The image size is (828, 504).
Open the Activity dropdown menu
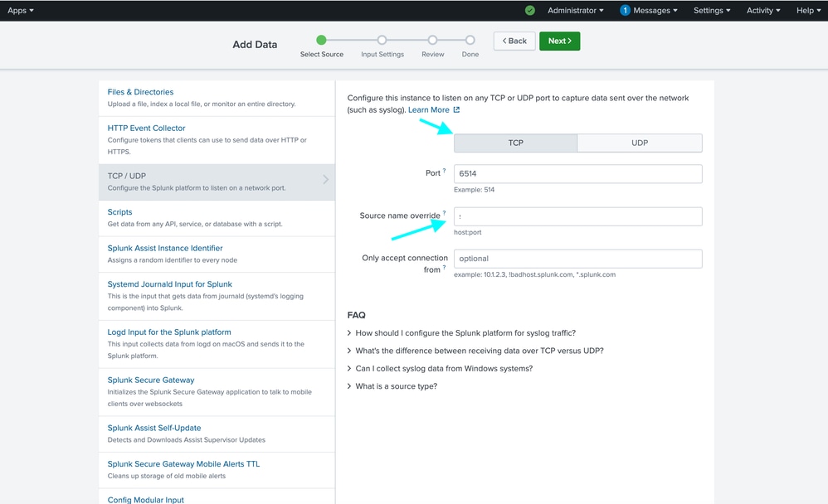point(763,11)
